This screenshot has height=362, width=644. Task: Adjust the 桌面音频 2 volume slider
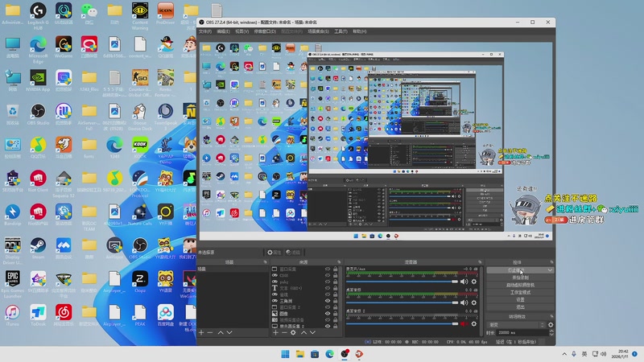click(x=402, y=324)
